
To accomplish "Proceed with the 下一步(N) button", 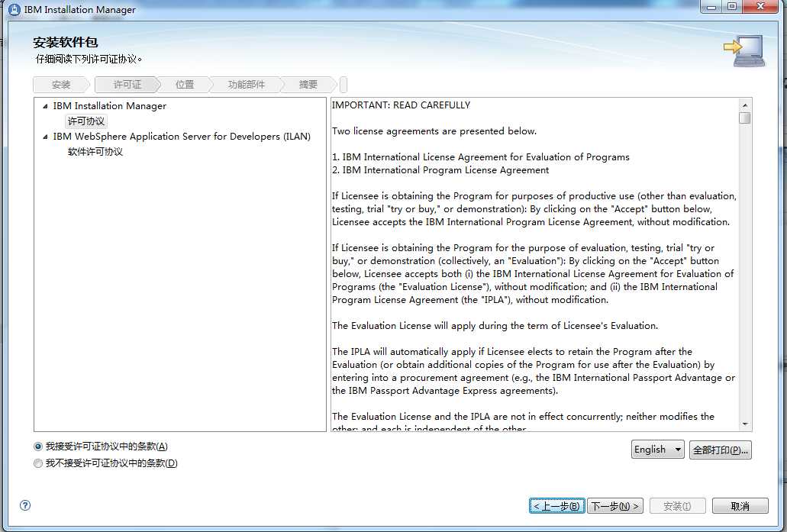I will coord(614,506).
